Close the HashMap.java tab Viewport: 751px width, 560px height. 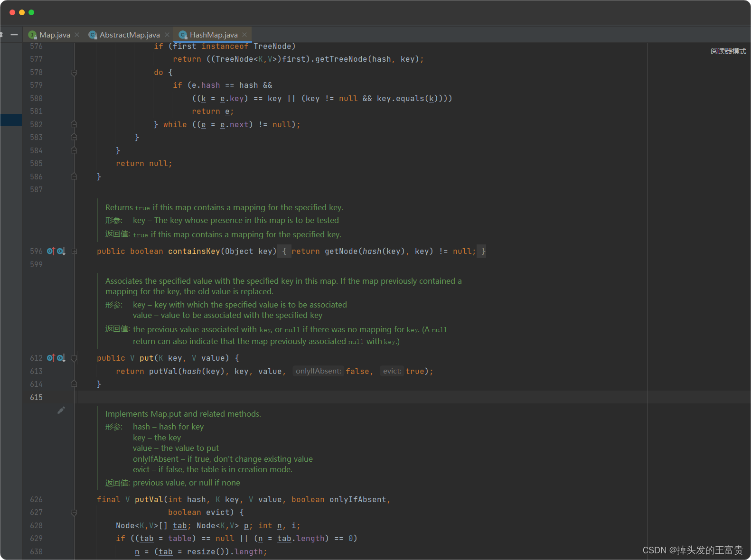(x=244, y=35)
